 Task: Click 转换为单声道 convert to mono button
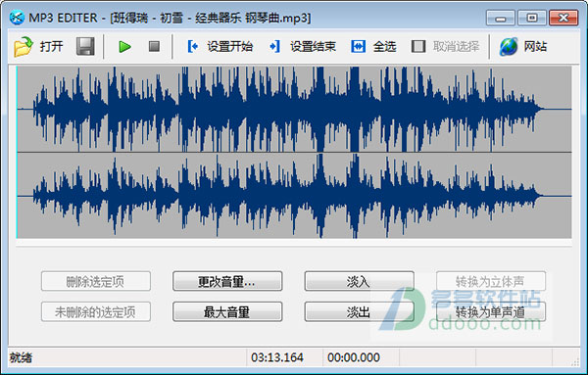tap(491, 311)
